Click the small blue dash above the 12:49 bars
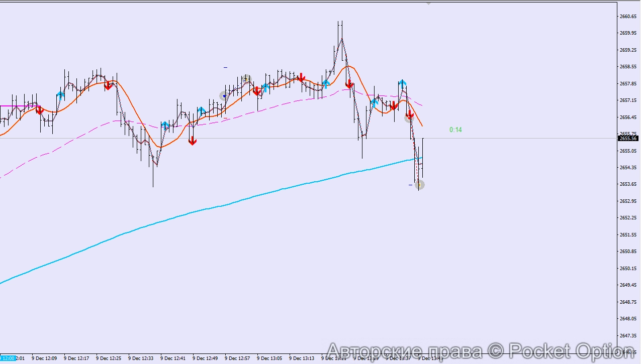The height and width of the screenshot is (364, 641). (226, 67)
